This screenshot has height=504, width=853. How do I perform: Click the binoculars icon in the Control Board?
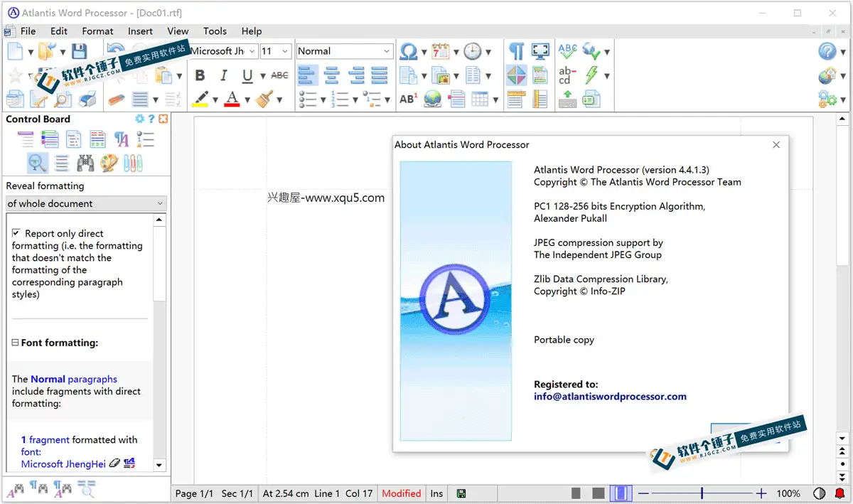pos(85,163)
